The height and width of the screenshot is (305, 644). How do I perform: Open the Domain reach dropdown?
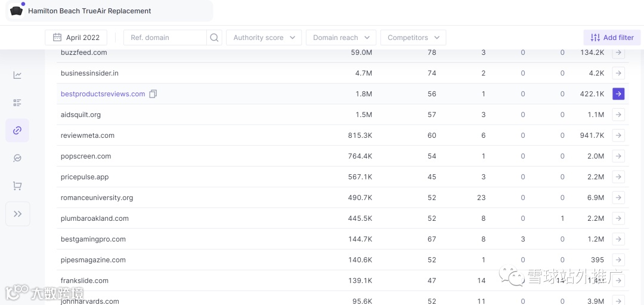point(341,38)
